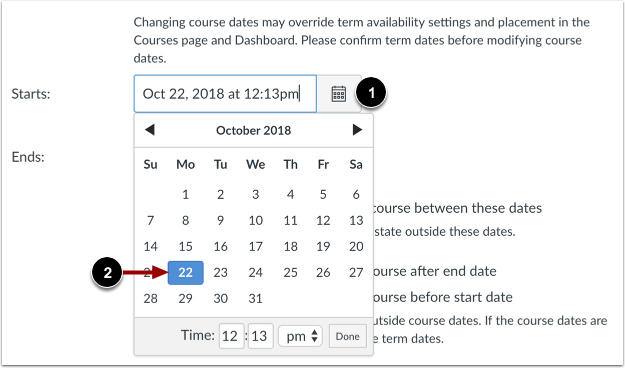Pick October 1 in the calendar

pos(186,195)
